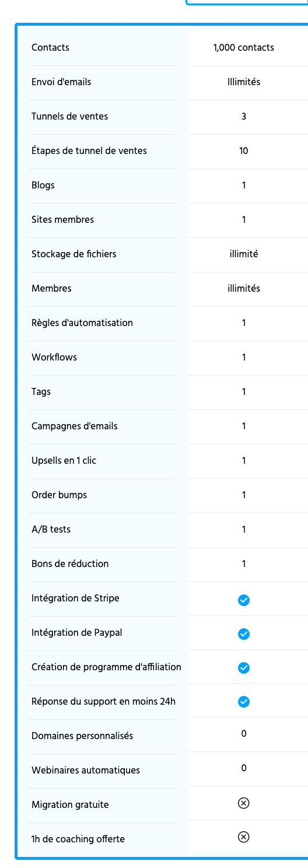The width and height of the screenshot is (308, 868).
Task: Click the X icon for Migration gratuite
Action: 244,804
